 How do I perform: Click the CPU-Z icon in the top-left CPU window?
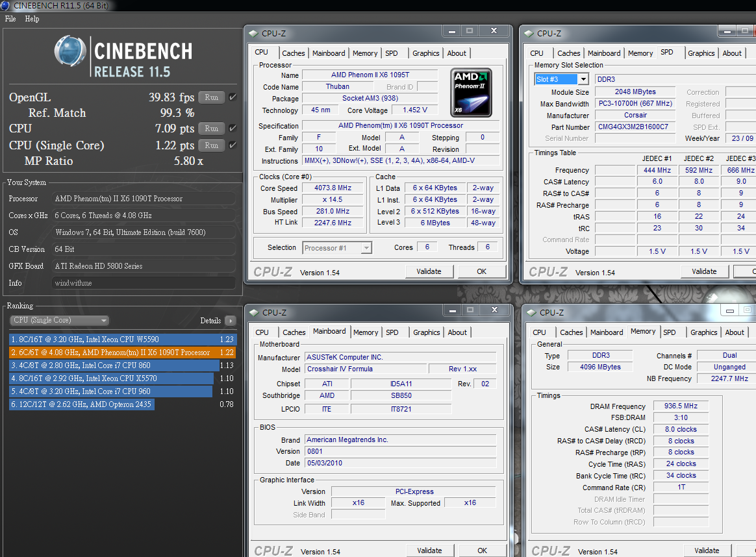point(253,34)
